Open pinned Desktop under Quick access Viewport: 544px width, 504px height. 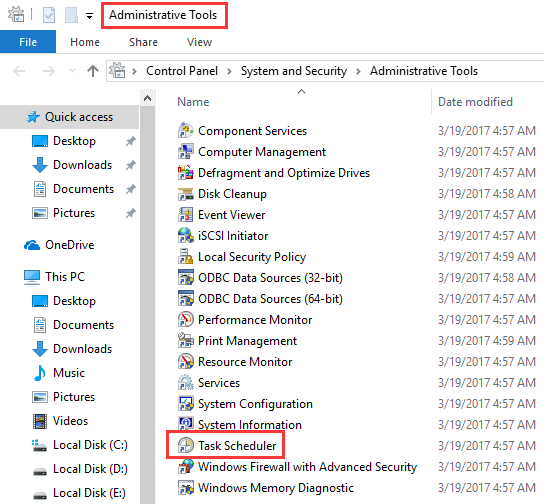74,141
